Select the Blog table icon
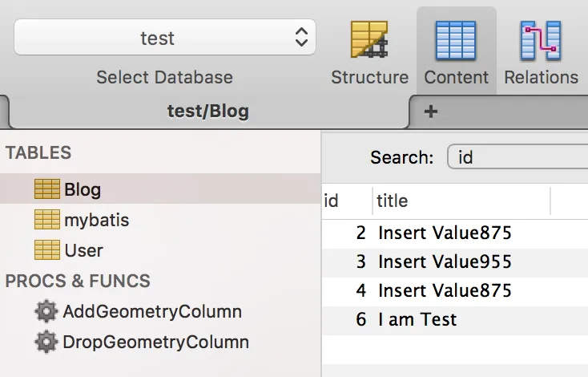Image resolution: width=588 pixels, height=377 pixels. [47, 189]
